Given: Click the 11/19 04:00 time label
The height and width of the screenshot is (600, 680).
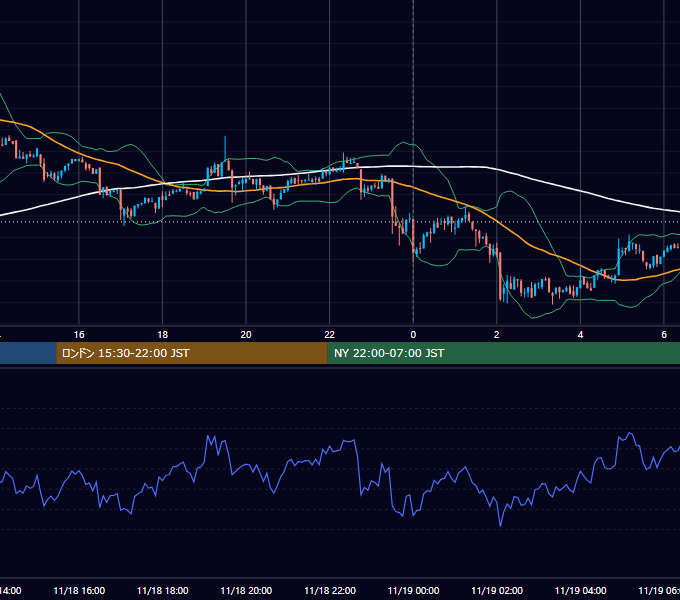Looking at the screenshot, I should coord(580,590).
